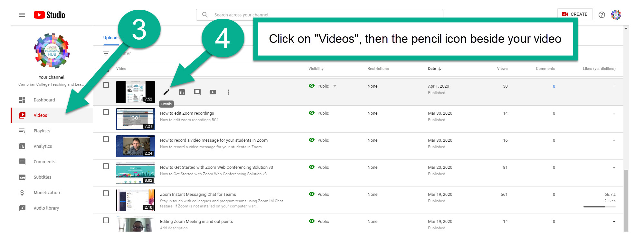Open the Public visibility dropdown for first video

335,86
